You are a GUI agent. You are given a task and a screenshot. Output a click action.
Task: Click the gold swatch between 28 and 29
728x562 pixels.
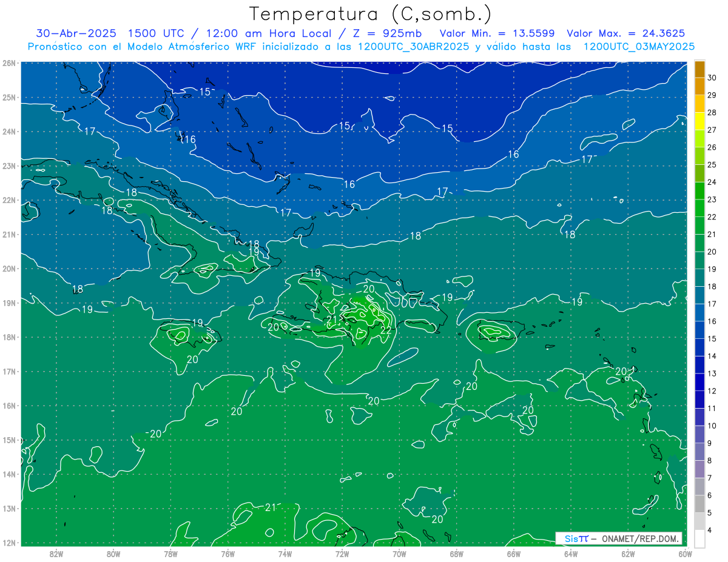(699, 104)
